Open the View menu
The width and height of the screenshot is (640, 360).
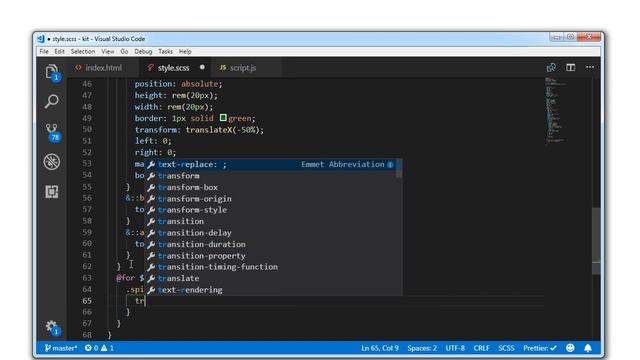(108, 51)
